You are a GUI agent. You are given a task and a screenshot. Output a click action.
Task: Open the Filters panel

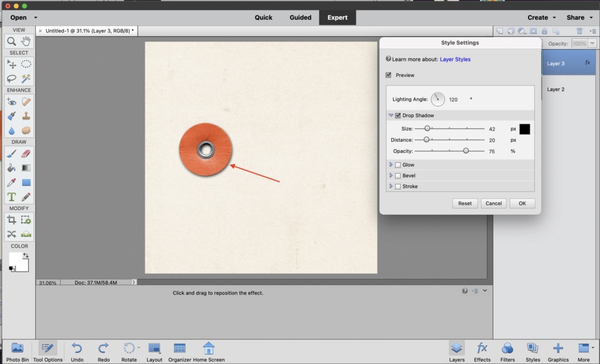point(507,352)
